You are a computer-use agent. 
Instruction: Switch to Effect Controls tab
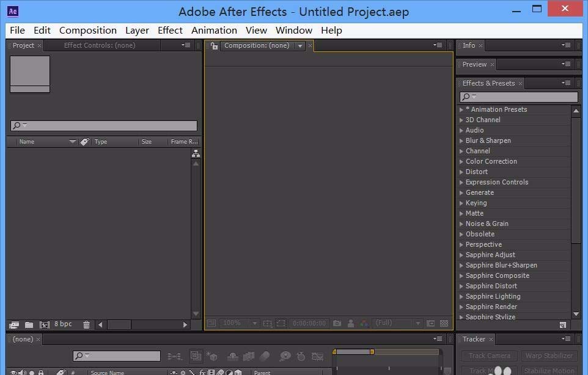[100, 45]
